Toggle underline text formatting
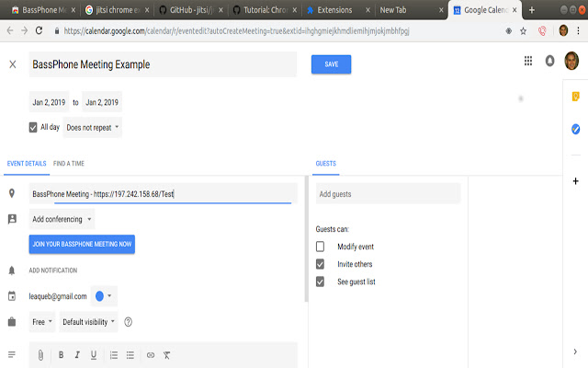Screen dimensions: 588x368 click(94, 355)
